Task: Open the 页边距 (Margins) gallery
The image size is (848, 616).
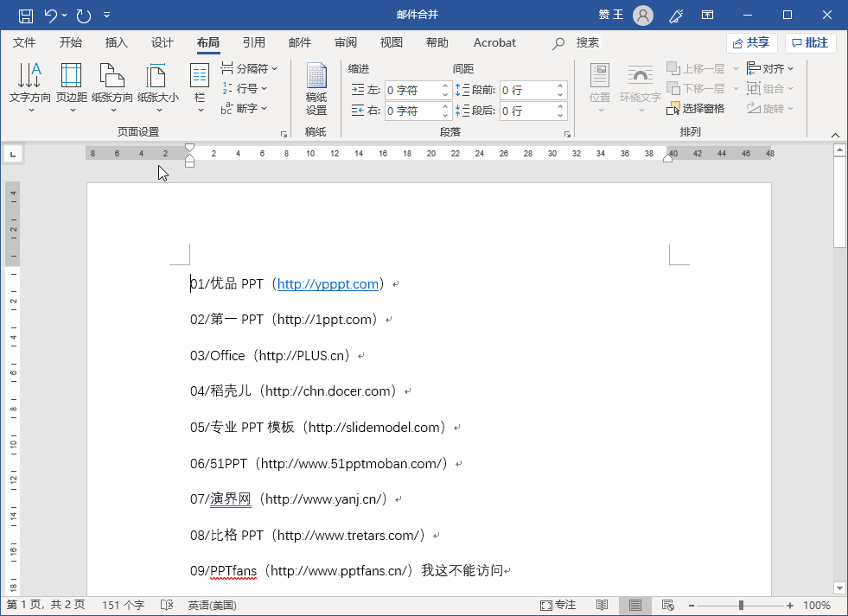Action: pyautogui.click(x=72, y=86)
